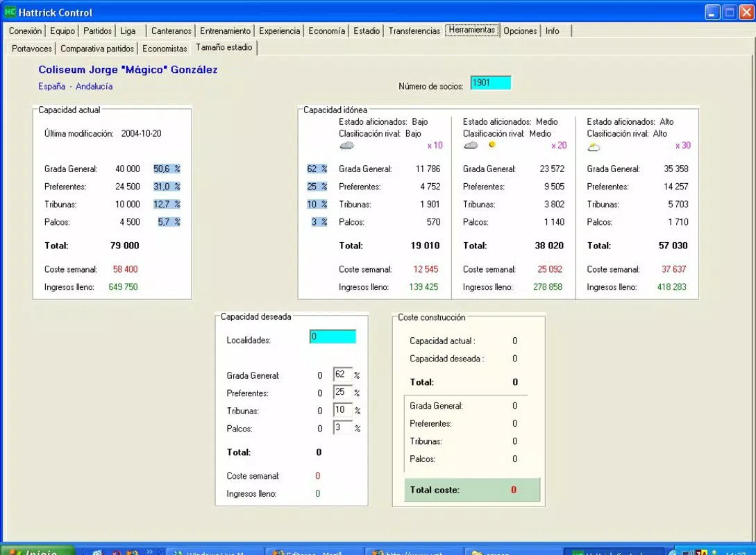Click full income 418 283
The height and width of the screenshot is (555, 756).
tap(671, 287)
